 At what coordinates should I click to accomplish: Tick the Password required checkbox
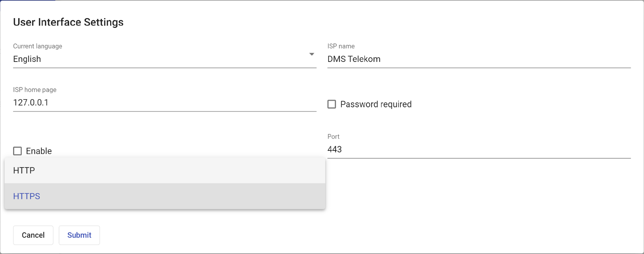(x=332, y=104)
